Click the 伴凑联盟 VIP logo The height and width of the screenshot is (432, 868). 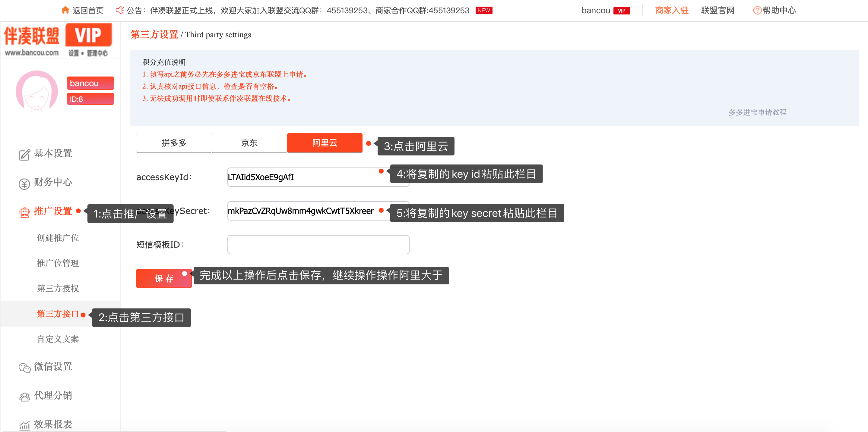tap(58, 40)
